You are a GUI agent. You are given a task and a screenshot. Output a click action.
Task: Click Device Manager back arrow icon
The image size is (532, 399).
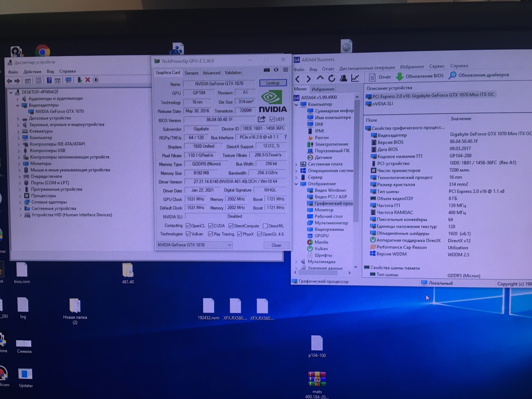click(x=9, y=81)
